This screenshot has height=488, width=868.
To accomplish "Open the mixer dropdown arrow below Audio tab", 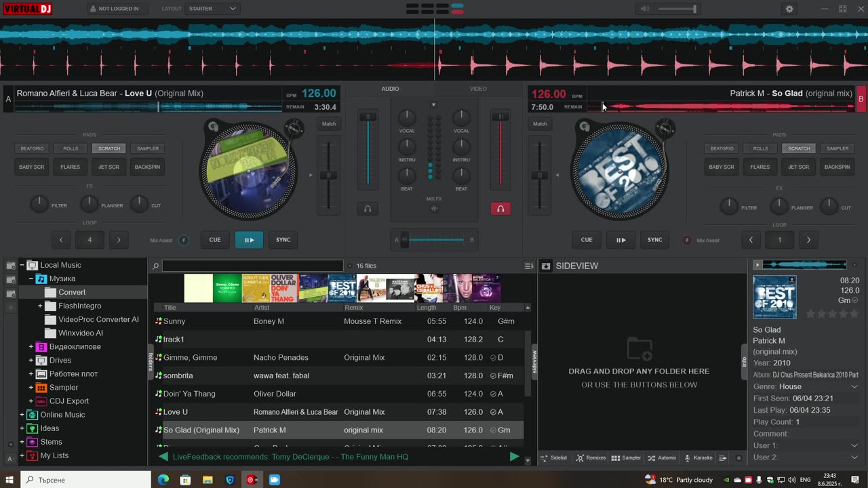I will coord(433,104).
